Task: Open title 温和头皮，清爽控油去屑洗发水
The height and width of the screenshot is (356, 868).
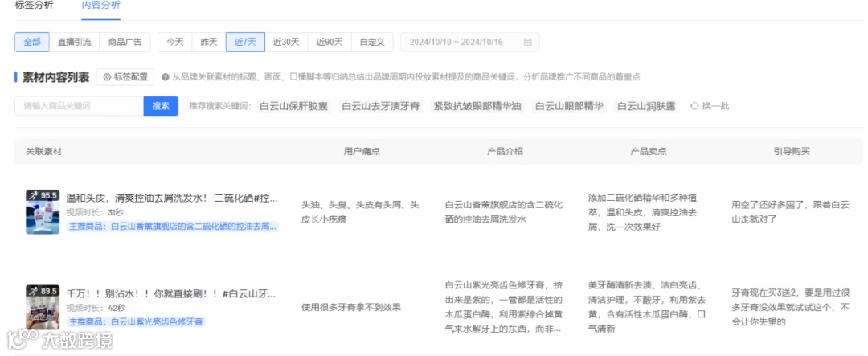Action: 172,198
